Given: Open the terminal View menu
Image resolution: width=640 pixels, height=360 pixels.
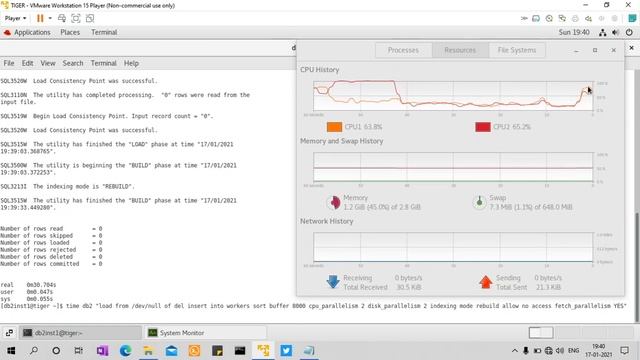Looking at the screenshot, I should 48,63.
